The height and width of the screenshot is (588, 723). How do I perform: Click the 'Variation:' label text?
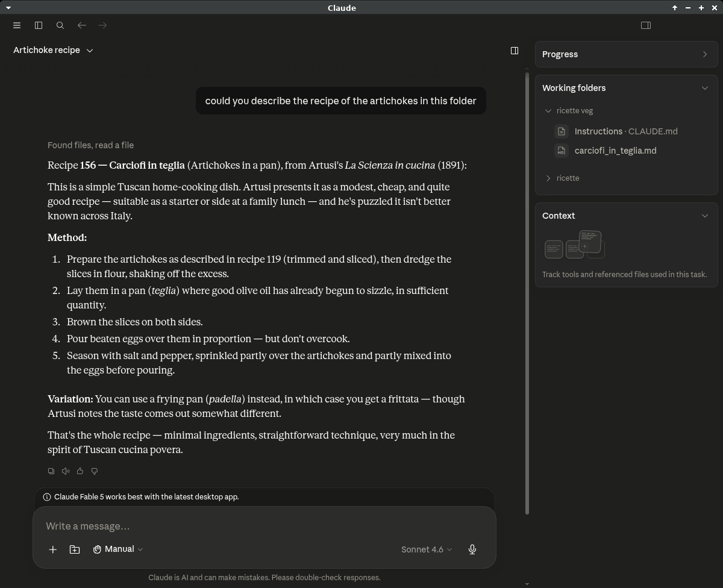tap(70, 399)
